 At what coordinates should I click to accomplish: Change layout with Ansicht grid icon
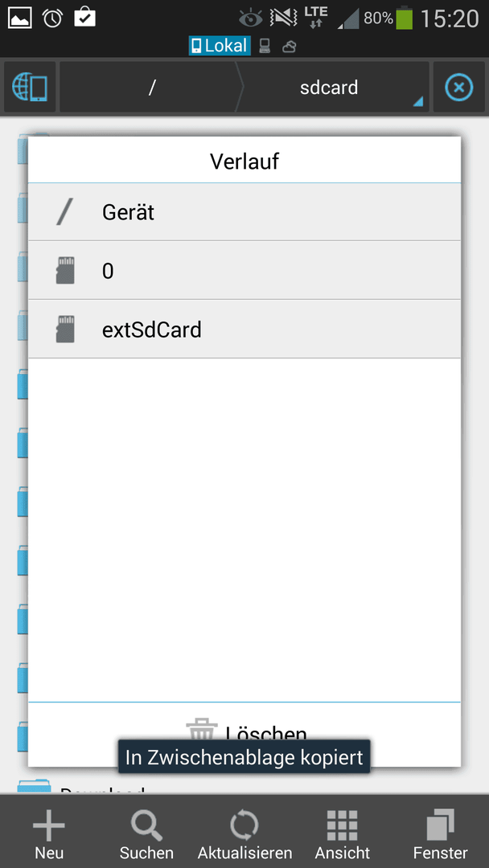coord(342,825)
